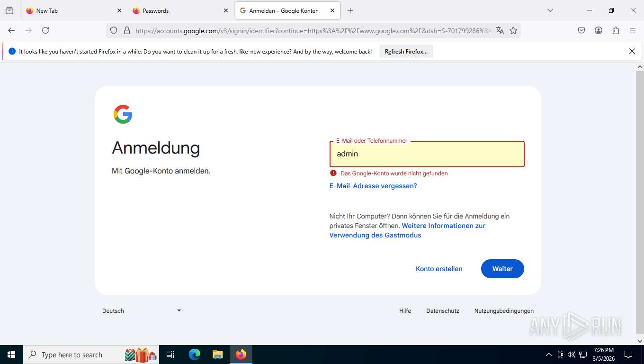Go back using the back arrow

tap(11, 30)
